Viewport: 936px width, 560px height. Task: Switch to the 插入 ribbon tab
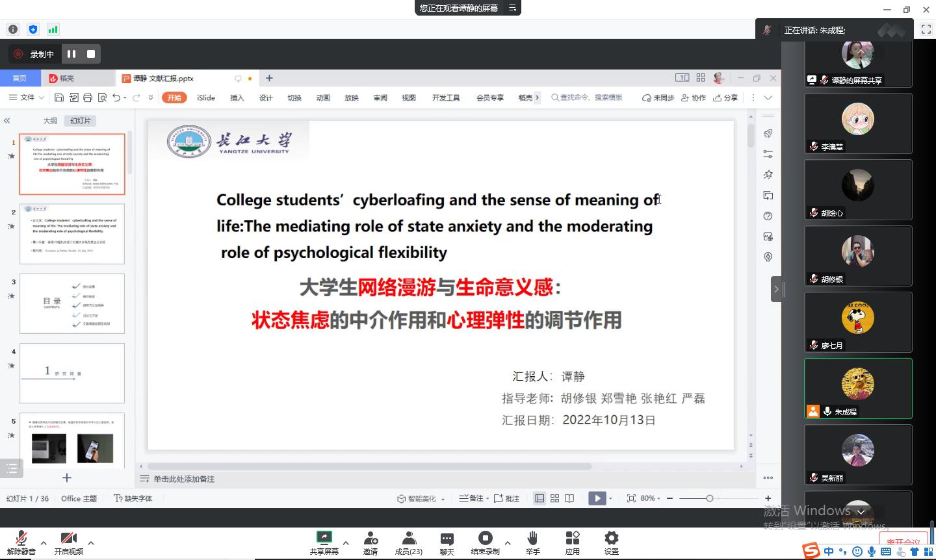[237, 97]
